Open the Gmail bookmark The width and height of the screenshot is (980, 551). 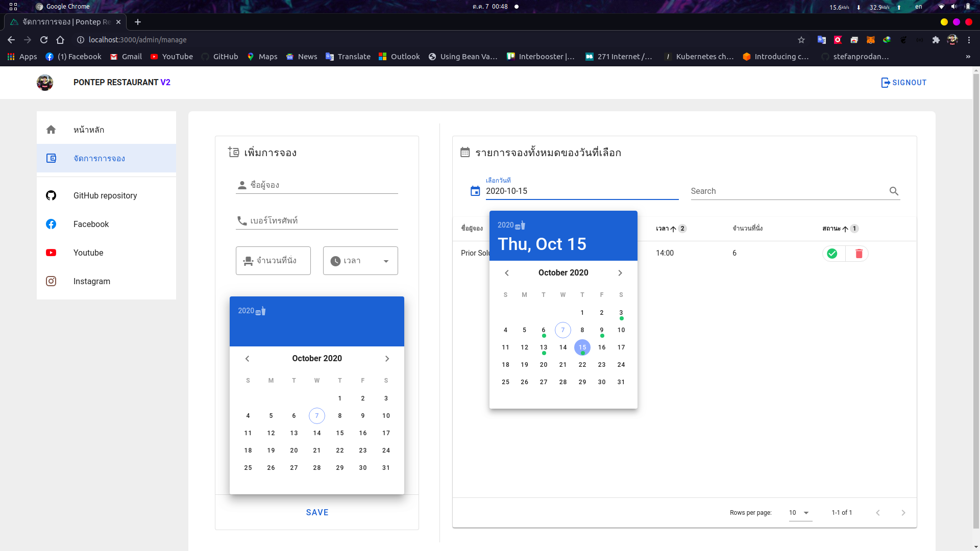(x=126, y=57)
